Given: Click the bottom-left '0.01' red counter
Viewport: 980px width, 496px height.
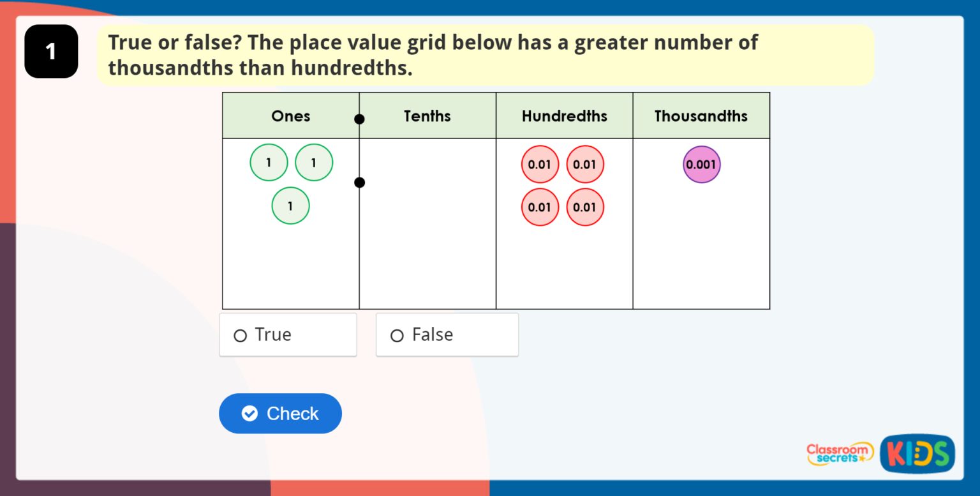Looking at the screenshot, I should tap(540, 207).
